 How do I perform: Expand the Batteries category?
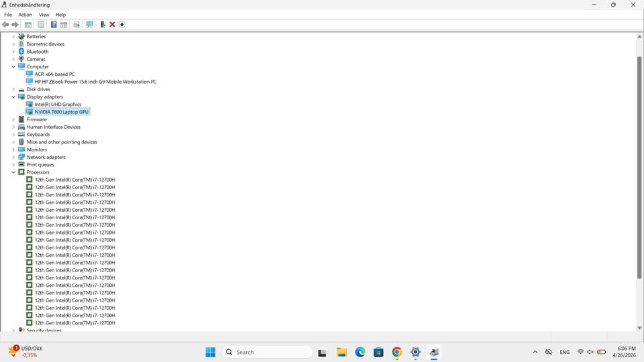coord(13,36)
